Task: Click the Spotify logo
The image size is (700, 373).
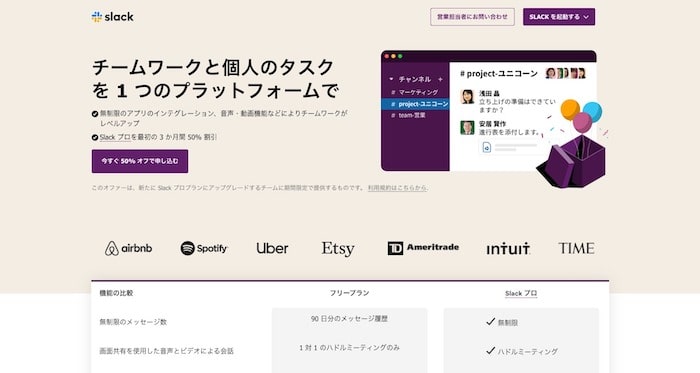Action: tap(204, 248)
